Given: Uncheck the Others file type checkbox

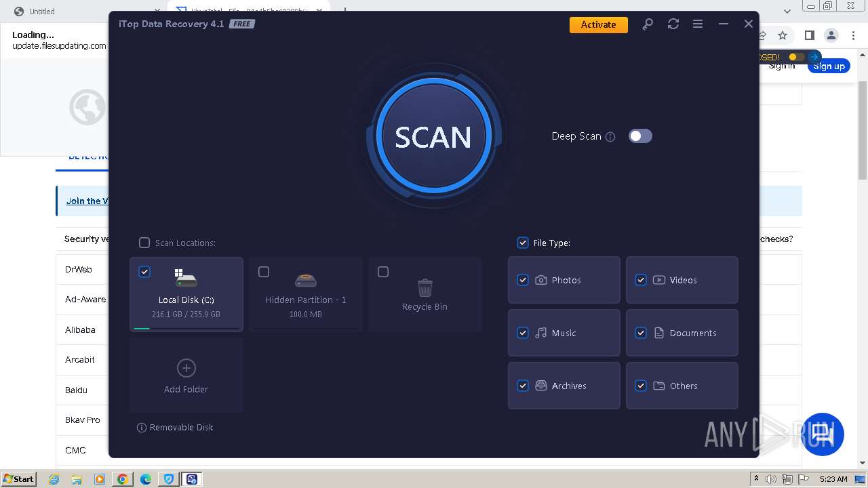Looking at the screenshot, I should point(641,386).
